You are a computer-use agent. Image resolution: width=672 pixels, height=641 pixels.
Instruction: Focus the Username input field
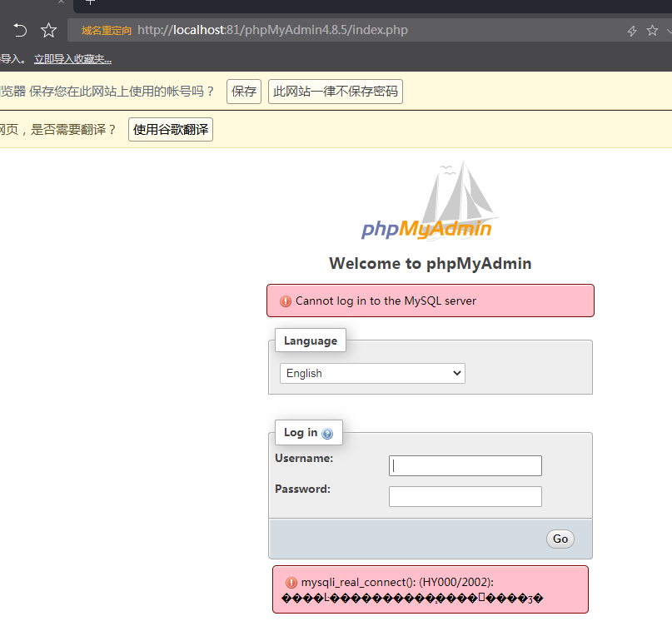(465, 465)
